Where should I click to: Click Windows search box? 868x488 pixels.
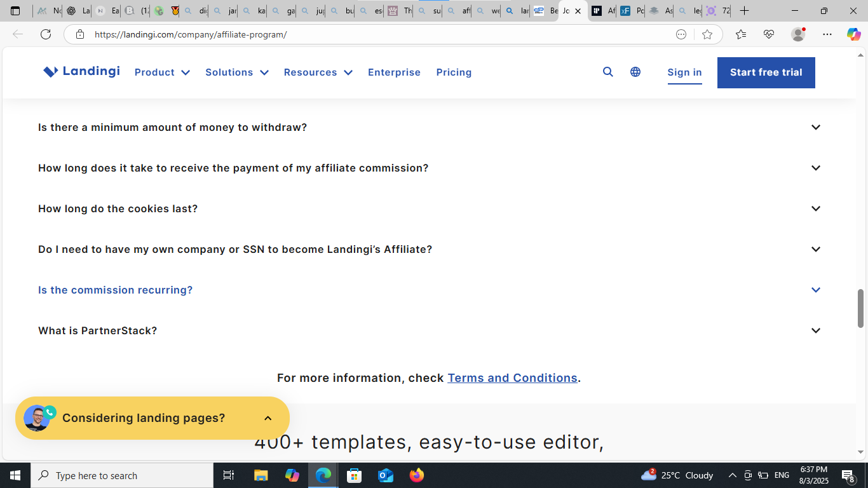122,475
